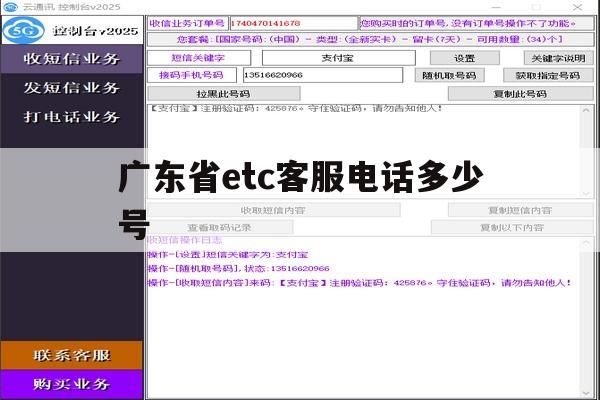Image resolution: width=600 pixels, height=400 pixels.
Task: Click the 短信关键字 label
Action: 199,58
